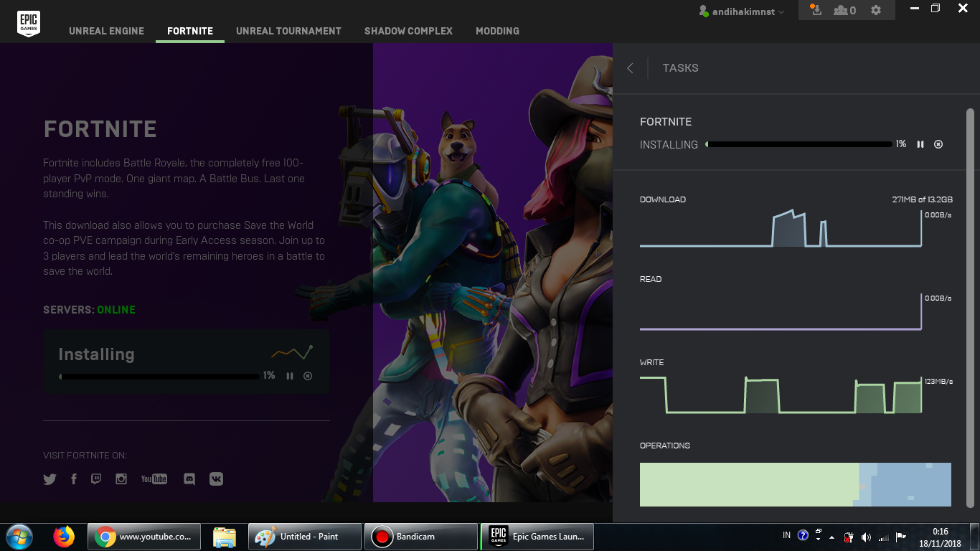This screenshot has height=551, width=980.
Task: Click the Write speed graph
Action: tap(781, 395)
